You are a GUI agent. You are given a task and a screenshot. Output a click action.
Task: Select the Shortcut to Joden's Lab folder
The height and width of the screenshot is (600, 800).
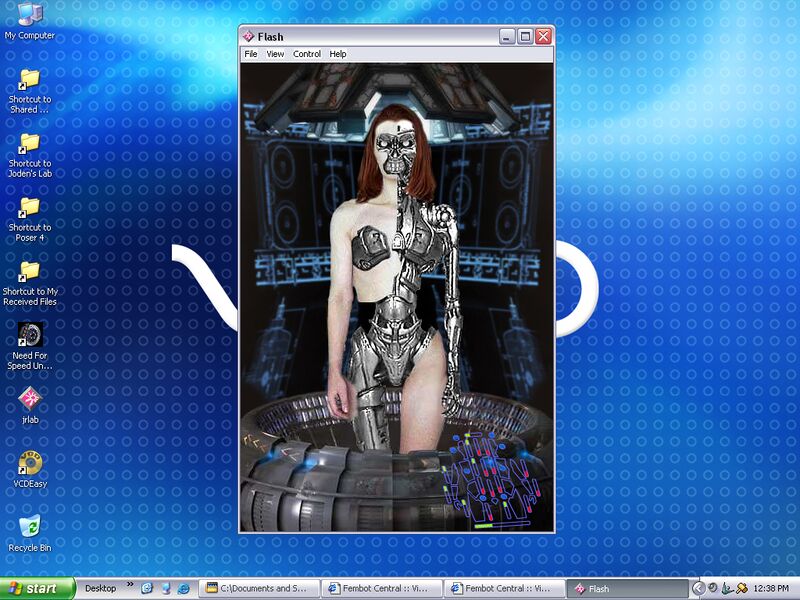[x=29, y=143]
